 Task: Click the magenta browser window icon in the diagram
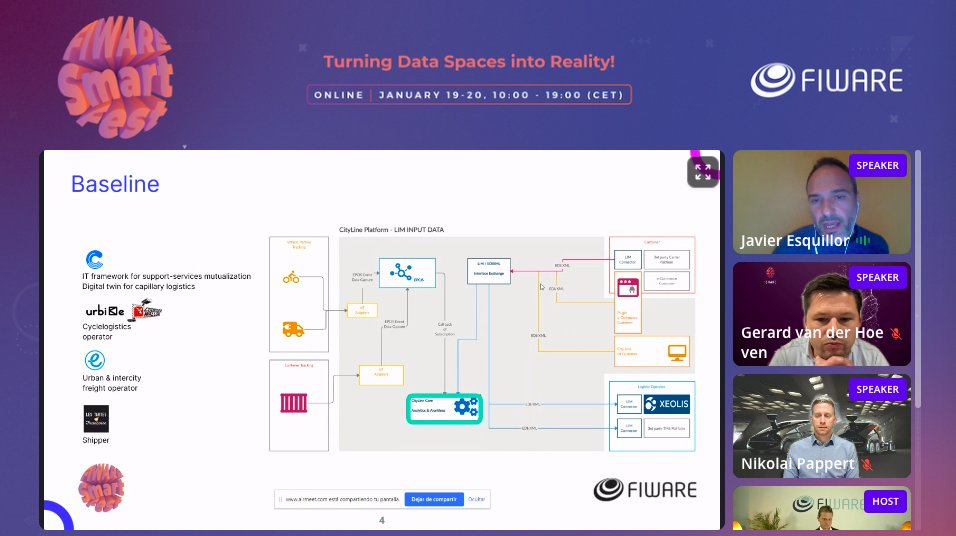[x=628, y=287]
